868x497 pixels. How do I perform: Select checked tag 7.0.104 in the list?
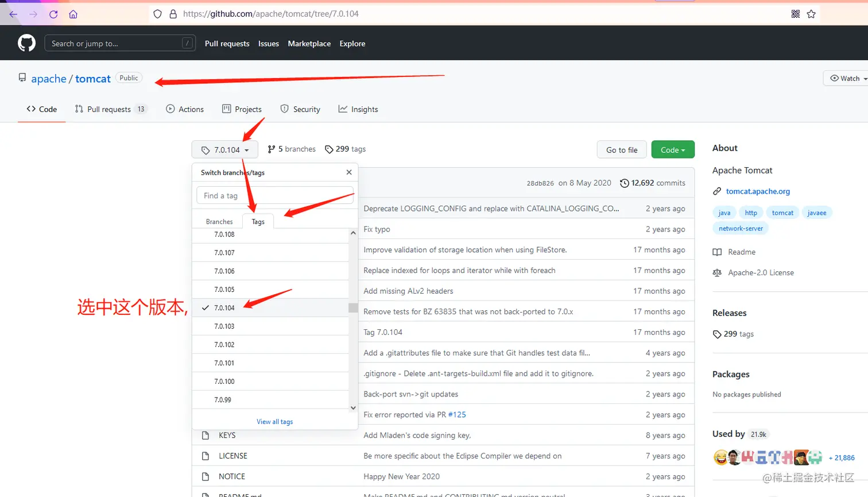270,308
